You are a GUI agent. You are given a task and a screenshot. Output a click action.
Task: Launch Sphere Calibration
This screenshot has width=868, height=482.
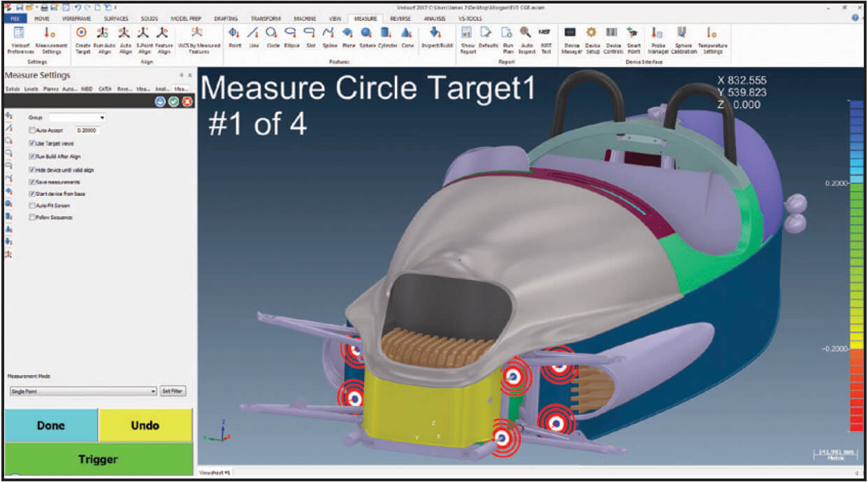[x=683, y=40]
